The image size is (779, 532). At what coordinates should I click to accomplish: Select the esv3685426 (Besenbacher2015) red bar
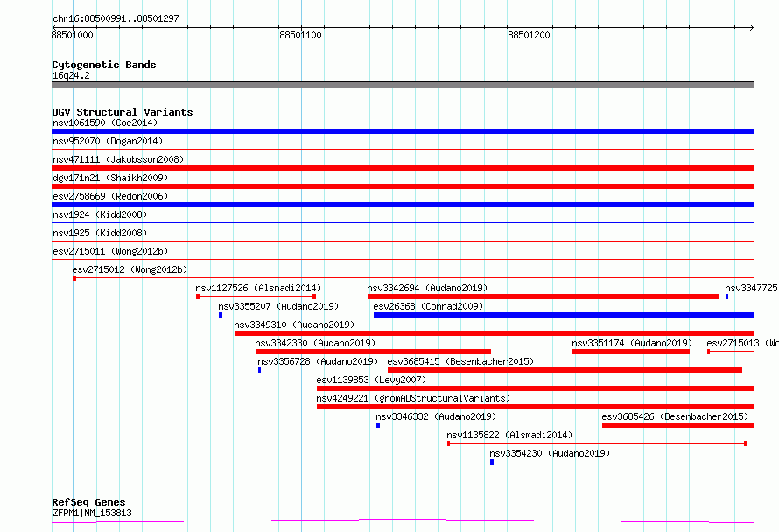coord(678,425)
